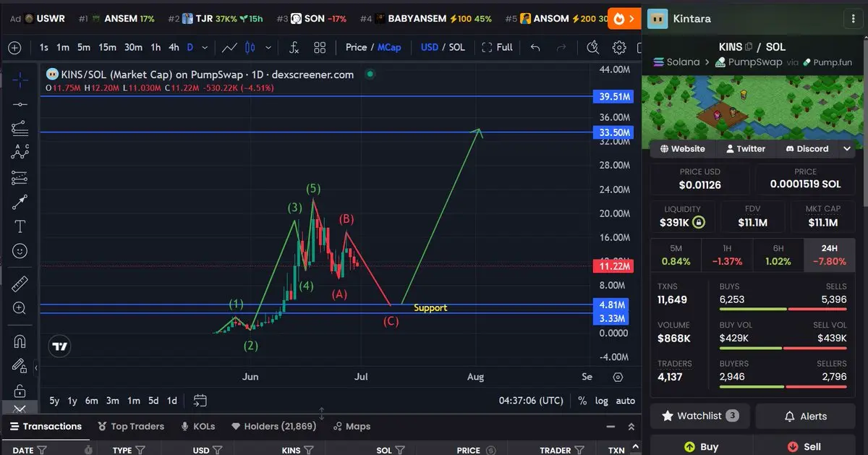Open the Alerts button

(x=805, y=416)
